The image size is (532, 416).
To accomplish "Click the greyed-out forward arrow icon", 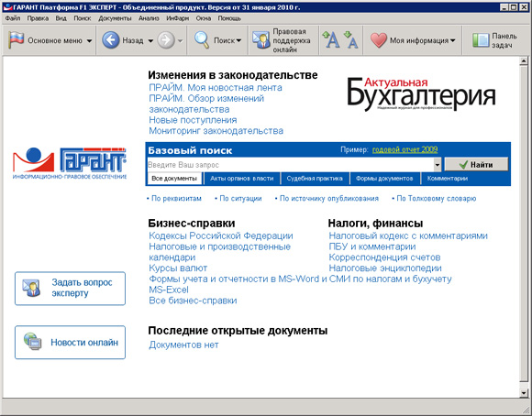I will point(166,40).
